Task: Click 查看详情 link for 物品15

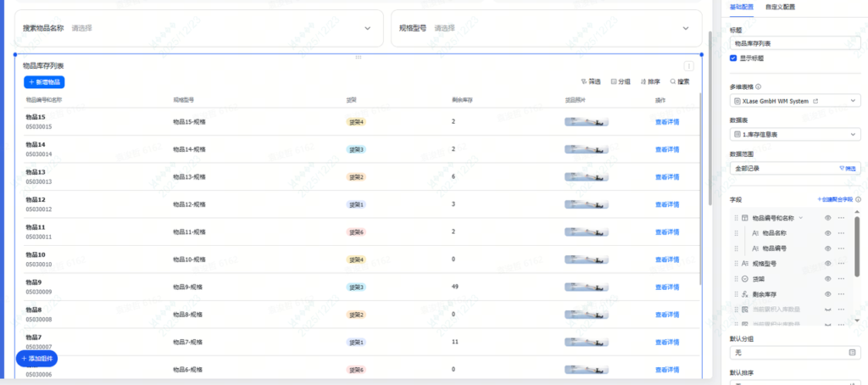Action: point(666,122)
